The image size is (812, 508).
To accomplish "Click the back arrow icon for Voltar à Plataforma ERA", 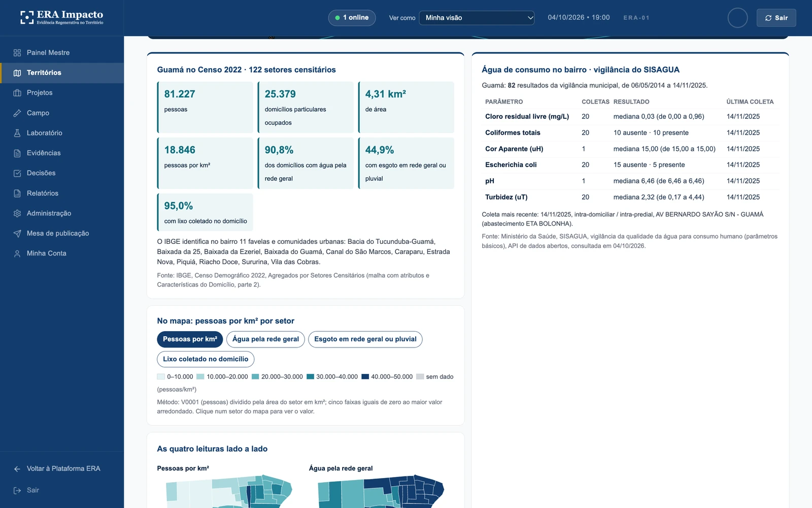I will click(17, 469).
